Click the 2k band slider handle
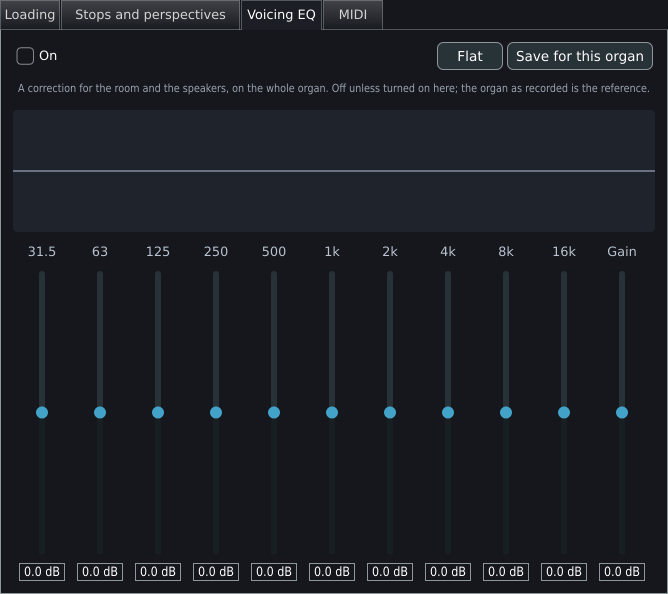Screen dimensions: 668x594 click(x=390, y=412)
